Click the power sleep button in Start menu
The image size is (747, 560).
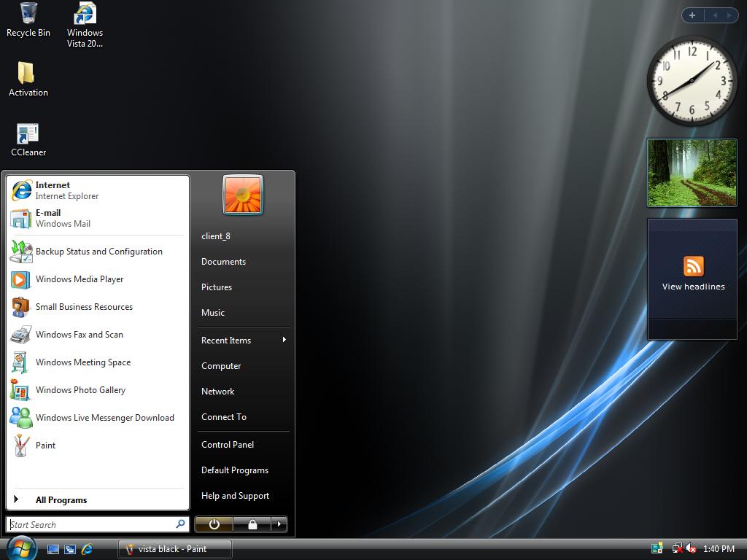tap(214, 524)
